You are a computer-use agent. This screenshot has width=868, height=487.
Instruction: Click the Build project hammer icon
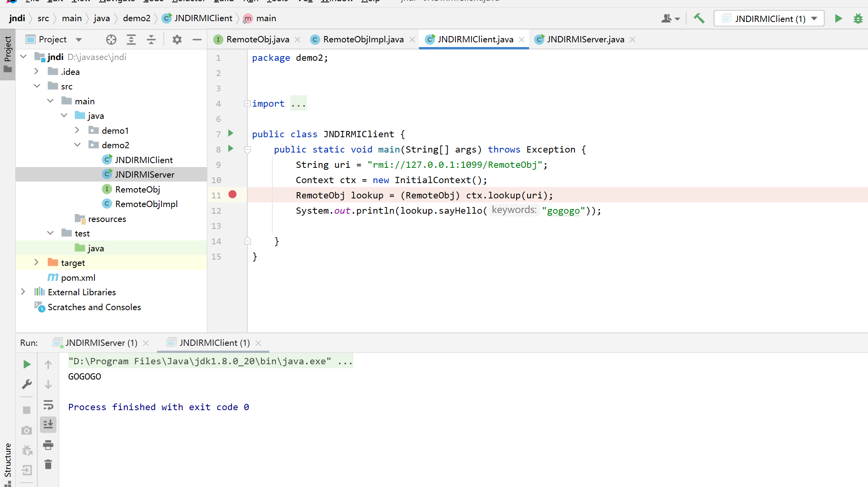[699, 18]
